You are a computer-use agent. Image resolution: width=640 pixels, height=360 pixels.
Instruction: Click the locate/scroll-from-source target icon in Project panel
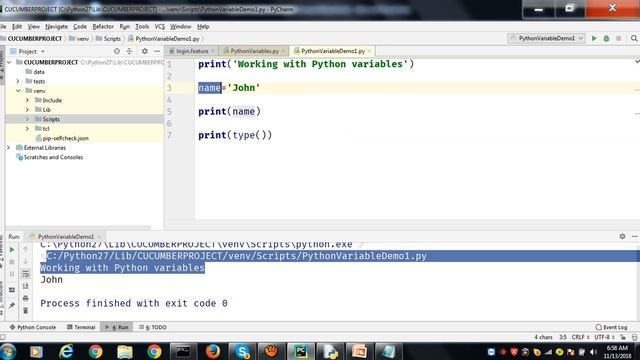pyautogui.click(x=117, y=51)
